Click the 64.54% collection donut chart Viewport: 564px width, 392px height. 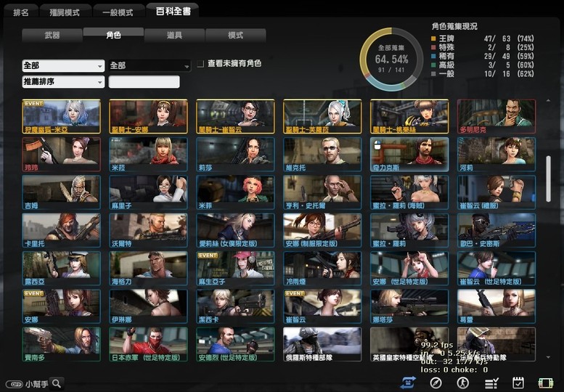coord(391,60)
